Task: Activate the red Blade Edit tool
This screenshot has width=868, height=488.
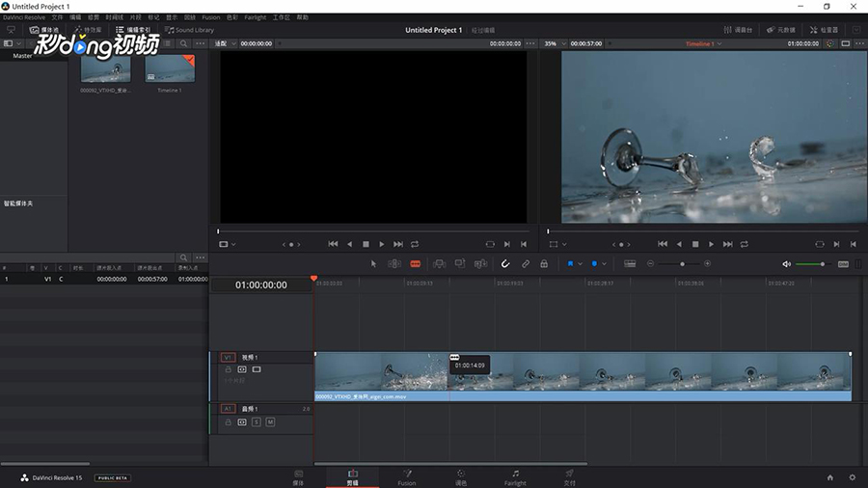Action: click(x=415, y=263)
